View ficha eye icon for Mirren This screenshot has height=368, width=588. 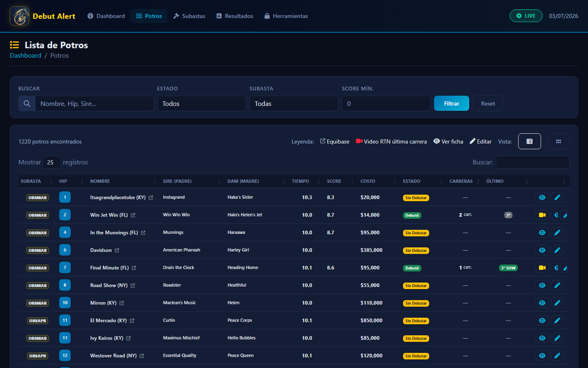coord(542,303)
